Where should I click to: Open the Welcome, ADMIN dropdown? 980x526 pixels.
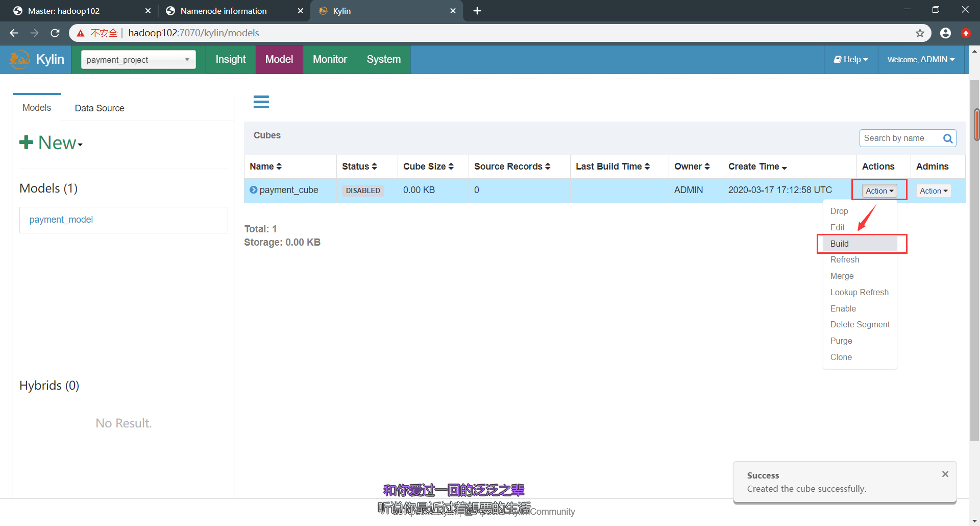[x=921, y=60]
